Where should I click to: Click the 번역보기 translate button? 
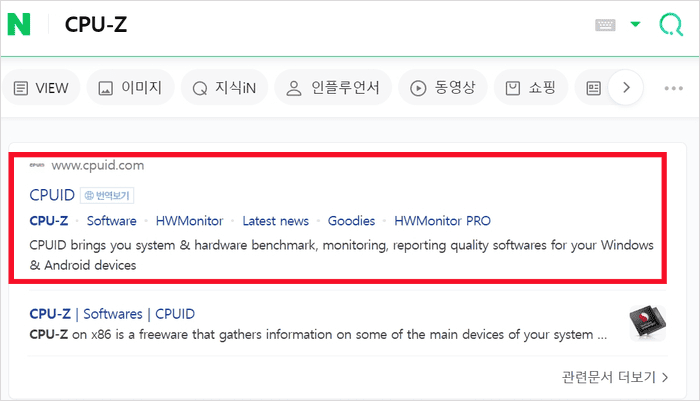107,195
